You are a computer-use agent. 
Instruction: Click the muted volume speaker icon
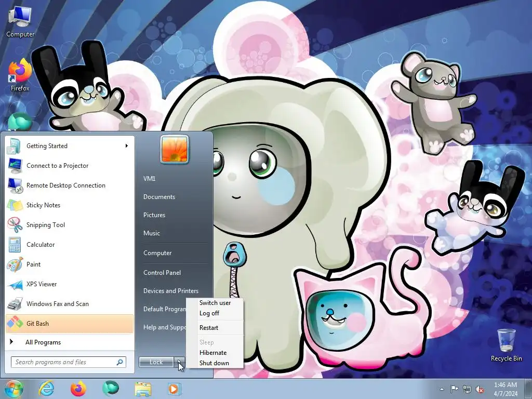pyautogui.click(x=480, y=389)
